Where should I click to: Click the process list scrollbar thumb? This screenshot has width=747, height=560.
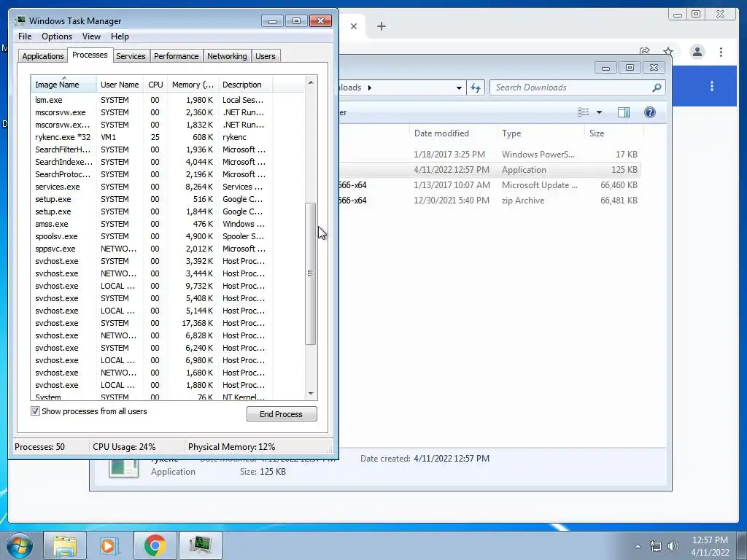311,273
